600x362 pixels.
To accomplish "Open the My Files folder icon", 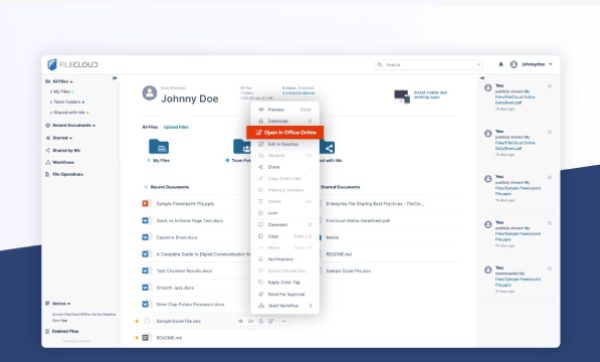I will 159,147.
